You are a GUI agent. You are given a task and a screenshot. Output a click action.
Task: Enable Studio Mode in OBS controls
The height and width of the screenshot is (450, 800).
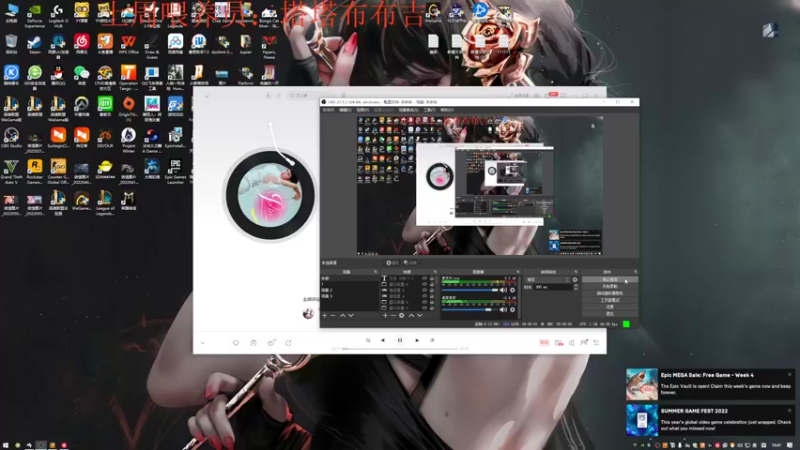tap(610, 300)
